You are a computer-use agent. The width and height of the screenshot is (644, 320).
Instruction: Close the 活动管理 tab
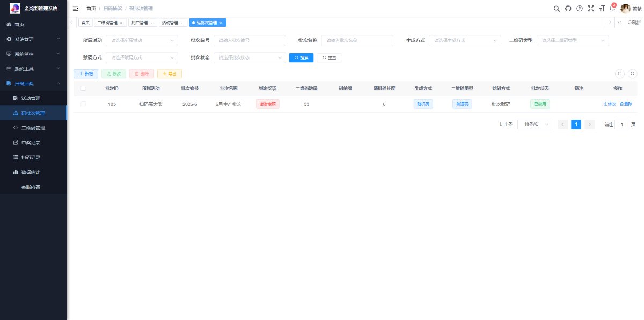[x=182, y=23]
